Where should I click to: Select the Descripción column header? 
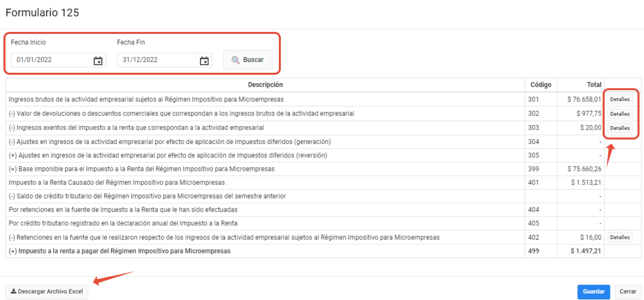[265, 85]
